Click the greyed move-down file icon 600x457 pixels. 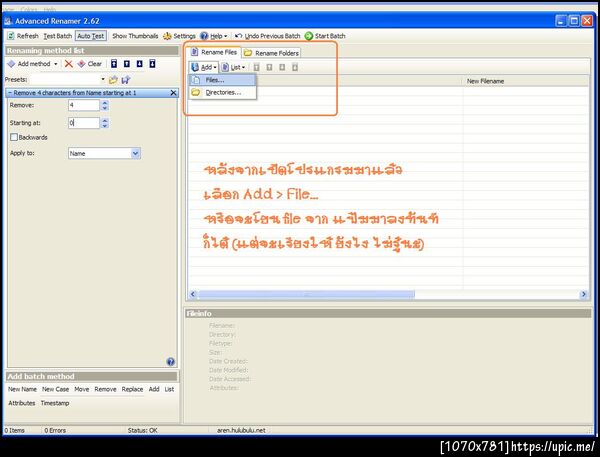tap(282, 67)
